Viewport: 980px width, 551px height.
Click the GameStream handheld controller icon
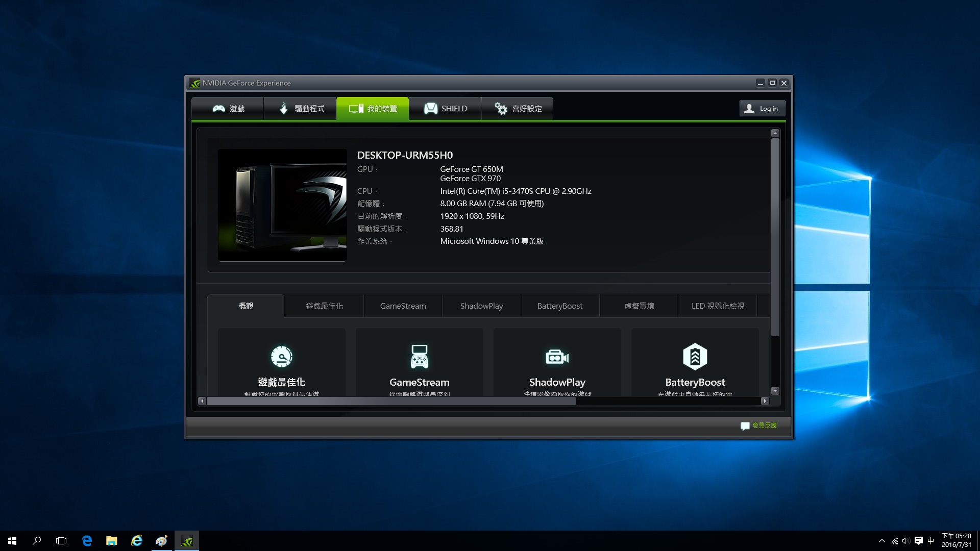point(420,357)
